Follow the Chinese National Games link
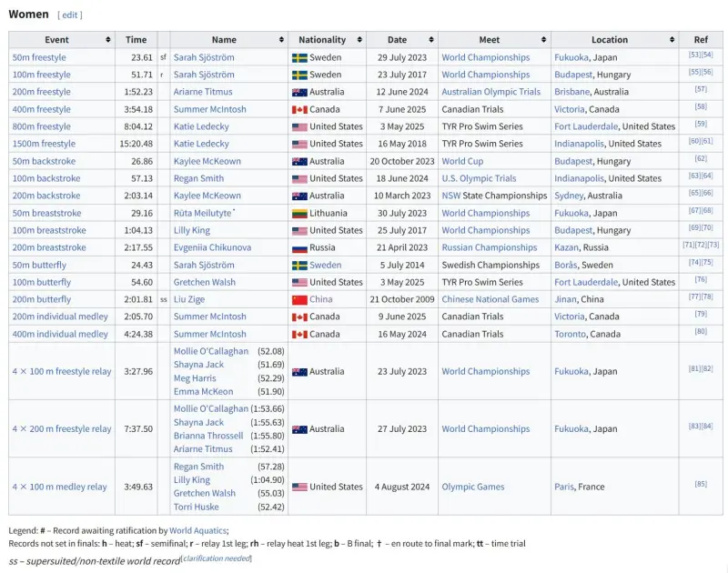Image resolution: width=728 pixels, height=573 pixels. pos(490,300)
